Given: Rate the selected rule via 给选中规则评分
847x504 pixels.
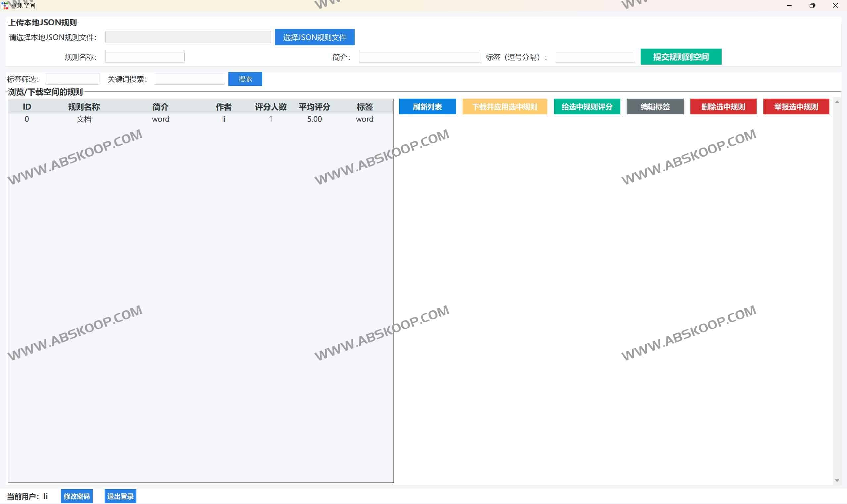Looking at the screenshot, I should click(586, 107).
